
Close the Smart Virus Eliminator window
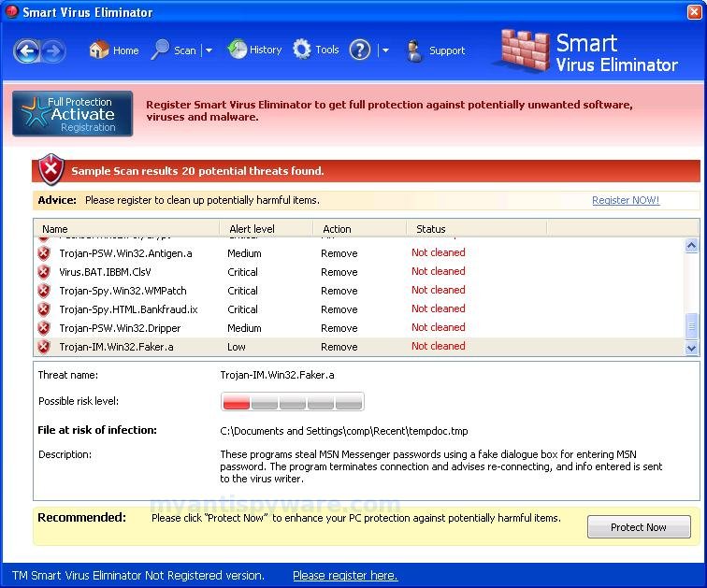point(694,12)
